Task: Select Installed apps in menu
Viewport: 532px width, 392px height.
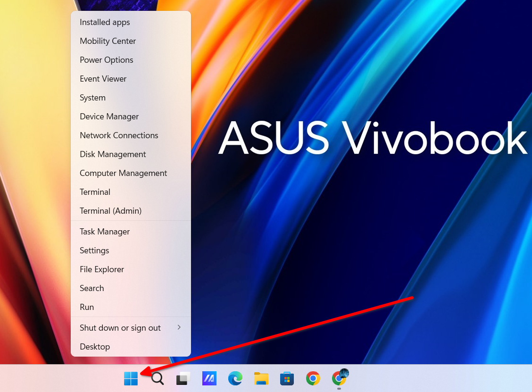Action: (x=131, y=22)
